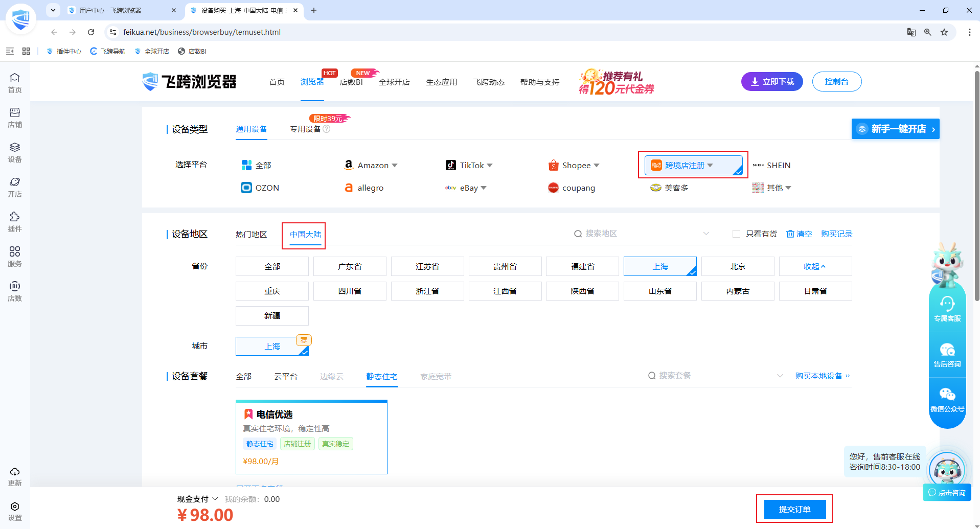Open 更新 in the left sidebar
980x529 pixels.
15,476
